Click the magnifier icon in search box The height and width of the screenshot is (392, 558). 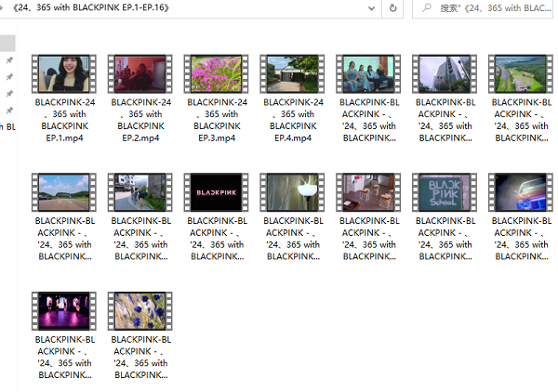pyautogui.click(x=426, y=7)
